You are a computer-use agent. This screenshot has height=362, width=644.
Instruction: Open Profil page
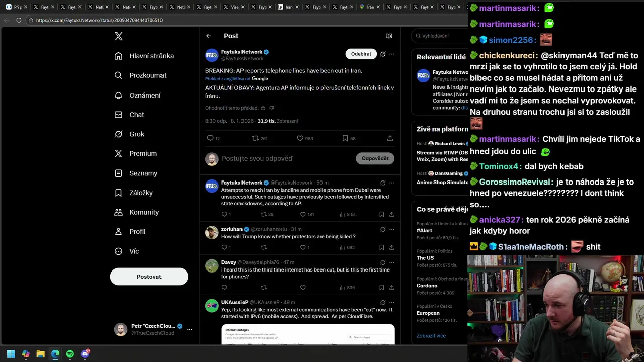(130, 232)
